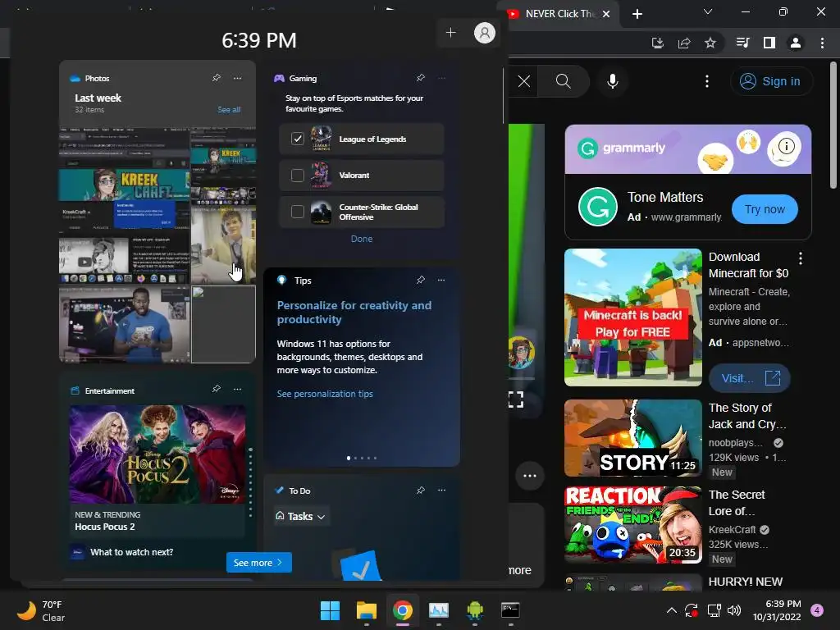Click the round more actions button below video
Screen dimensions: 840x630
[x=529, y=476]
